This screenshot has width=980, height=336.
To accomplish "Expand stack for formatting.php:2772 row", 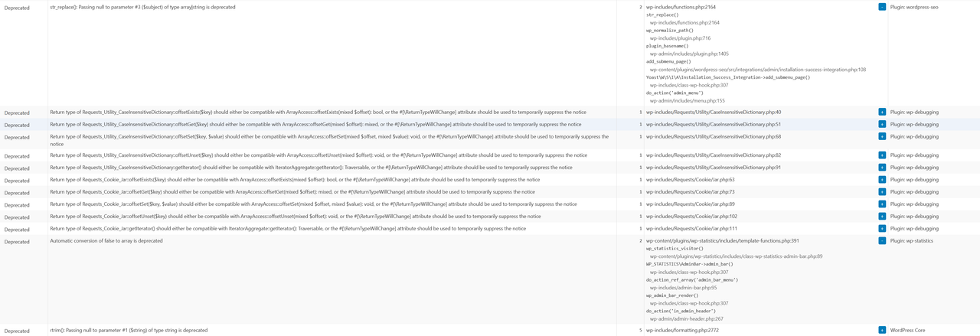I will pos(882,330).
